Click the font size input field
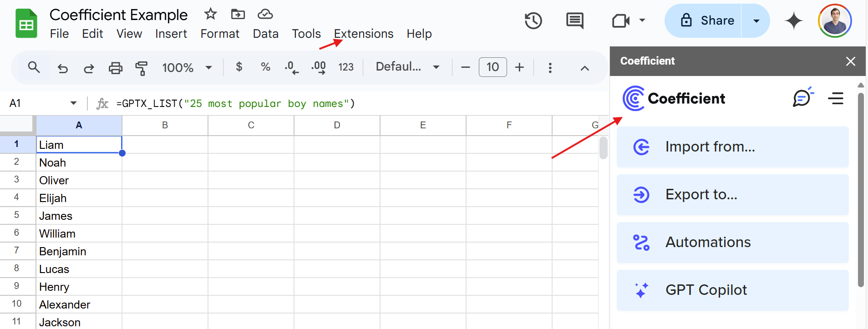 click(x=492, y=67)
